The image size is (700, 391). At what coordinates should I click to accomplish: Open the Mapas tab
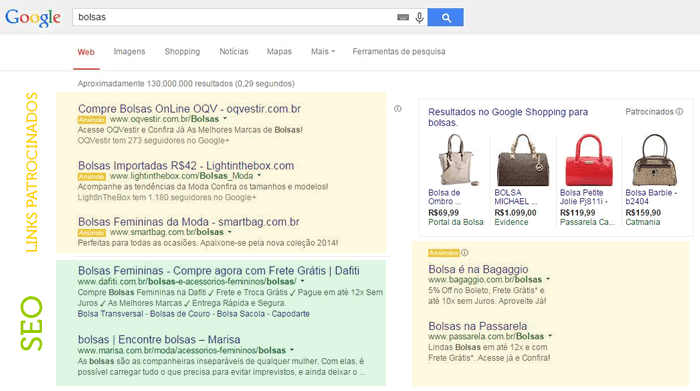[x=279, y=52]
